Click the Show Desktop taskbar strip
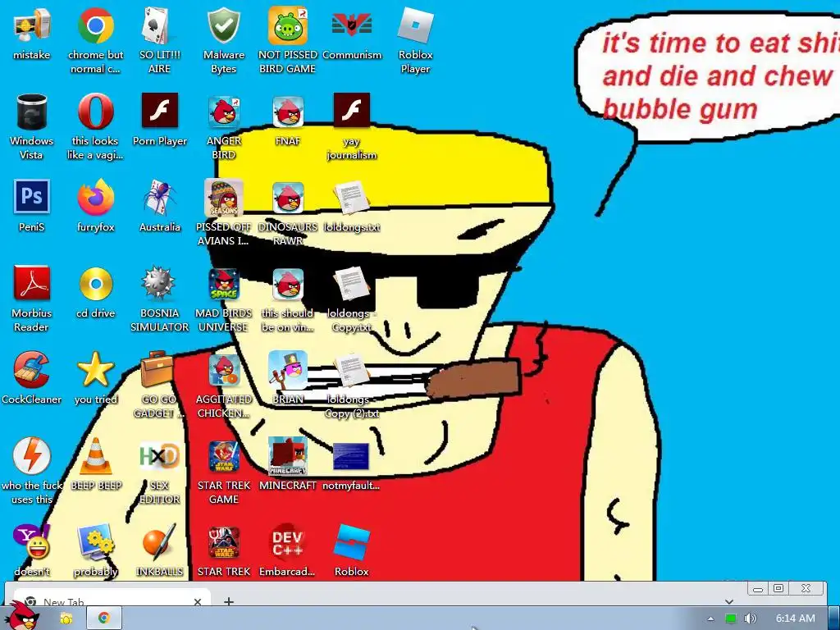This screenshot has width=840, height=630. pyautogui.click(x=834, y=619)
